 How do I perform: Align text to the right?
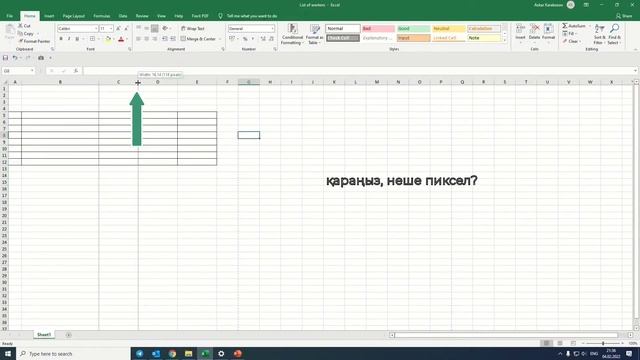click(x=155, y=39)
